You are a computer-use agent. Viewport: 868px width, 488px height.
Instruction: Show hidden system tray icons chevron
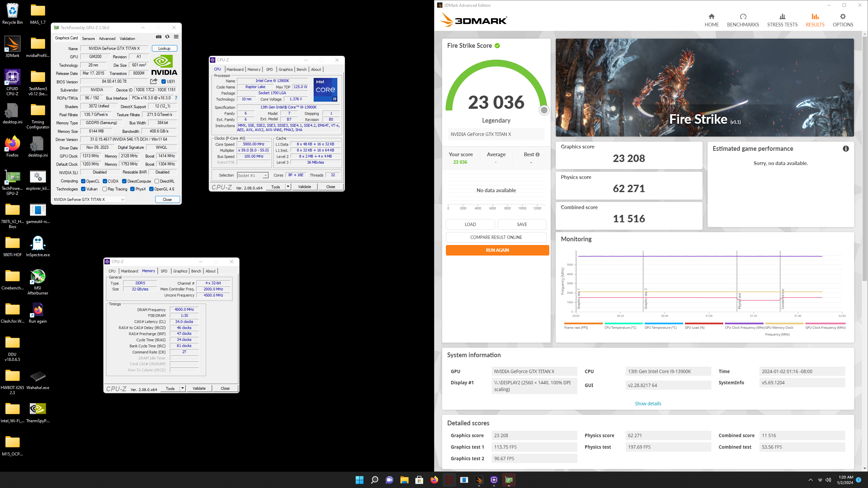click(x=811, y=480)
